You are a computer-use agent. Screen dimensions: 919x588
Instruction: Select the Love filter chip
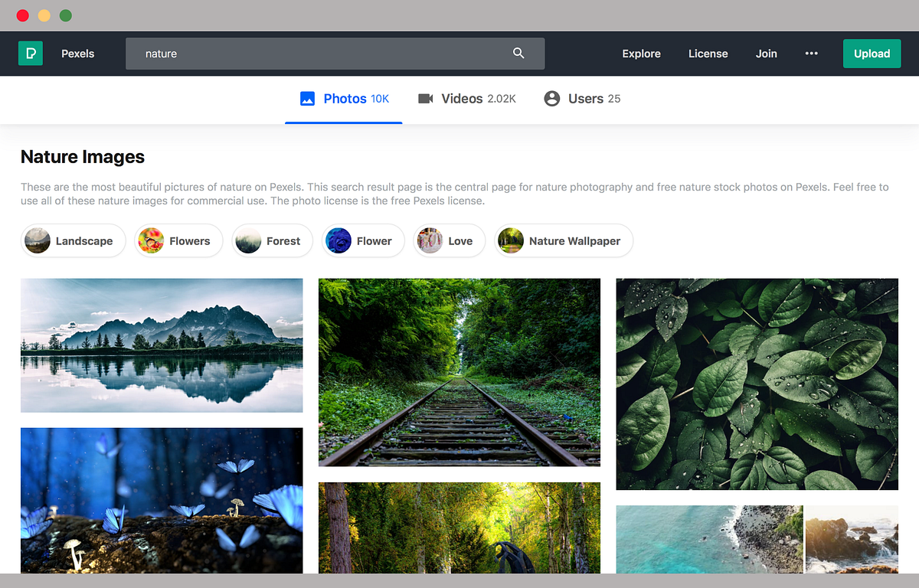[x=449, y=240]
